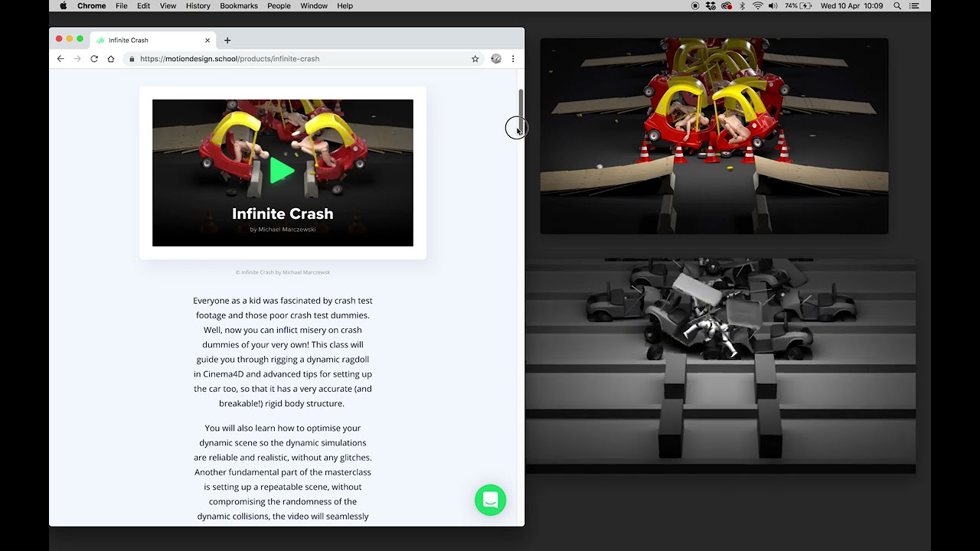Open the Notification Center icon
This screenshot has width=980, height=551.
(x=913, y=6)
